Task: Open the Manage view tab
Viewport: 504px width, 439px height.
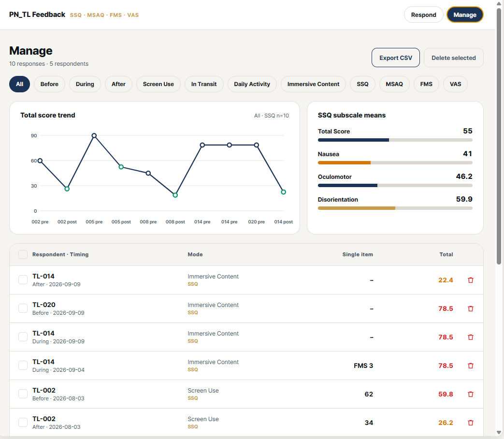Action: coord(465,15)
